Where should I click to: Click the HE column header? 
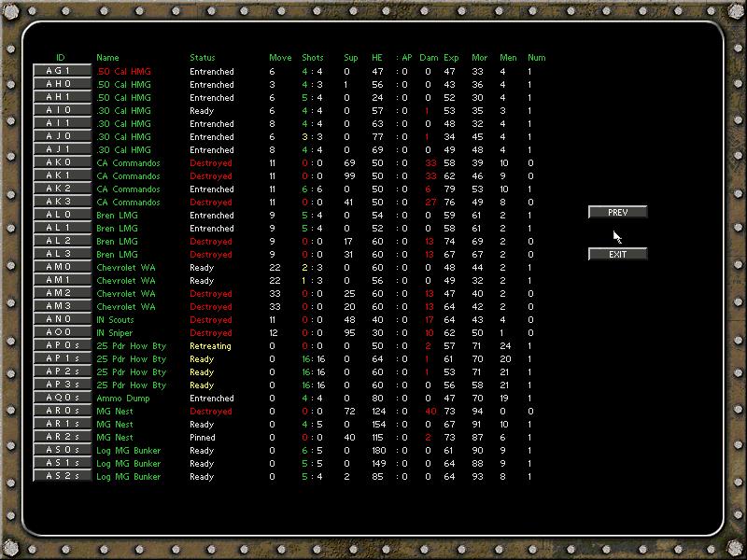(377, 58)
